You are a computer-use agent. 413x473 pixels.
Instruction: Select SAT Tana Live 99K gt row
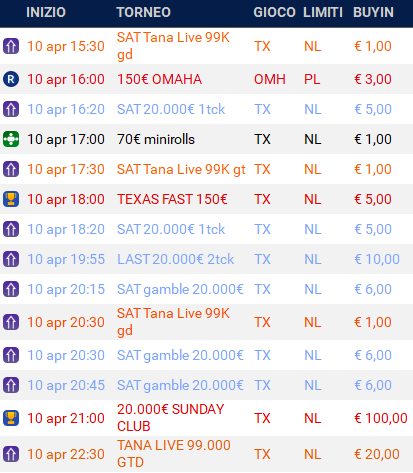206,169
